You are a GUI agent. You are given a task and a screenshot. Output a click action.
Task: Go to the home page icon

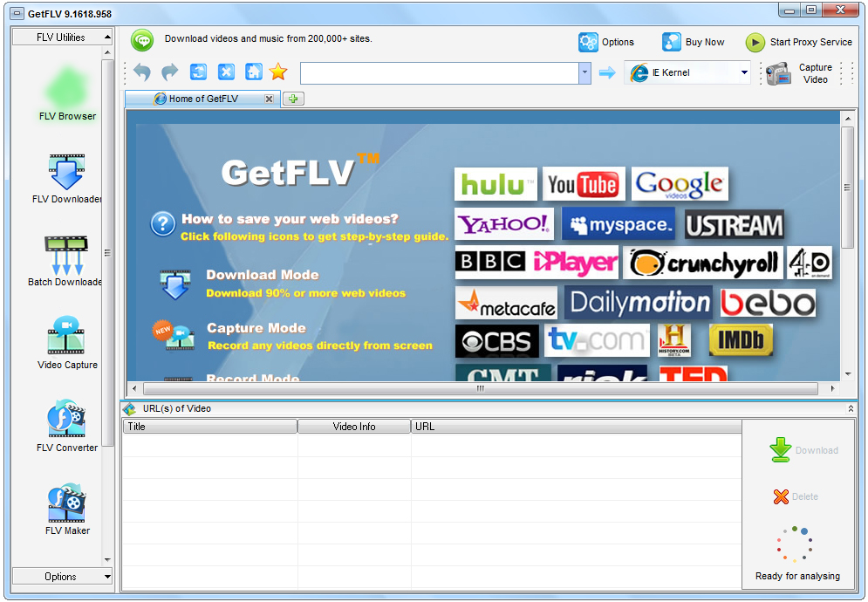(254, 72)
